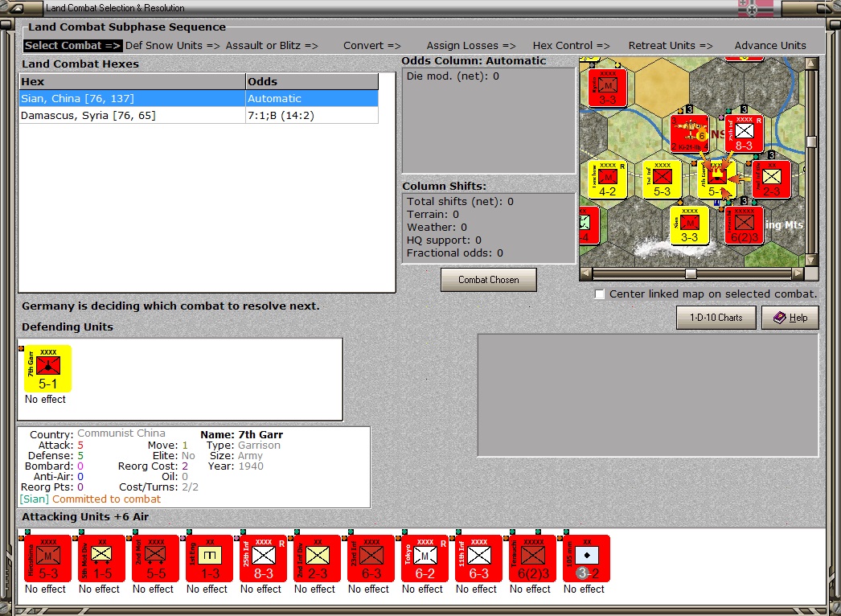Screen dimensions: 841x616
Task: Select the Tokyo 6-2 attacking unit
Action: [x=425, y=558]
